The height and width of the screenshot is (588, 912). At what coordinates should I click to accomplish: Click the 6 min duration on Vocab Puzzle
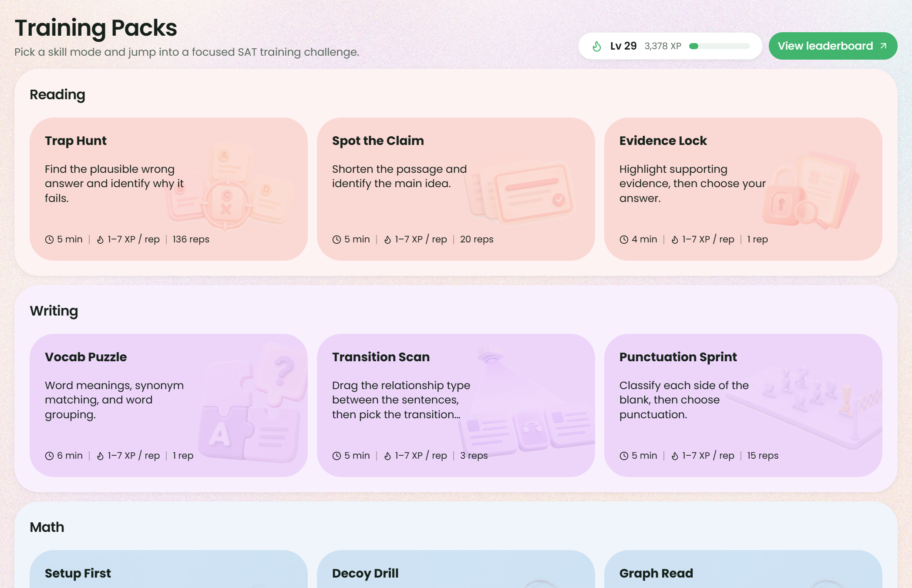(70, 456)
